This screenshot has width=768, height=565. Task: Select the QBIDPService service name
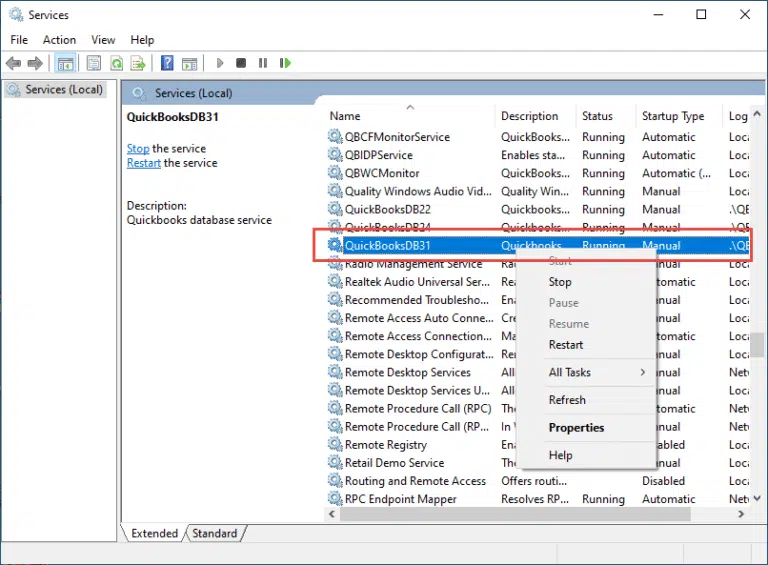tap(379, 155)
